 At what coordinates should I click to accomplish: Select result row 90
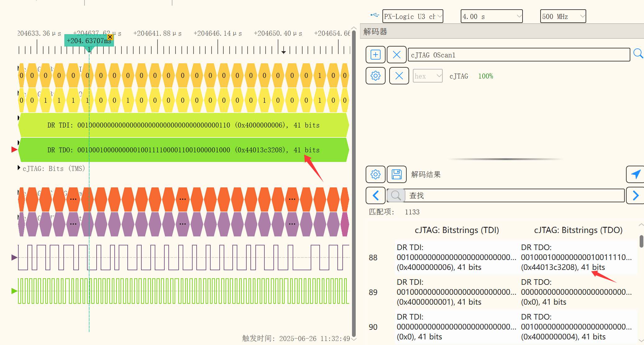[503, 327]
